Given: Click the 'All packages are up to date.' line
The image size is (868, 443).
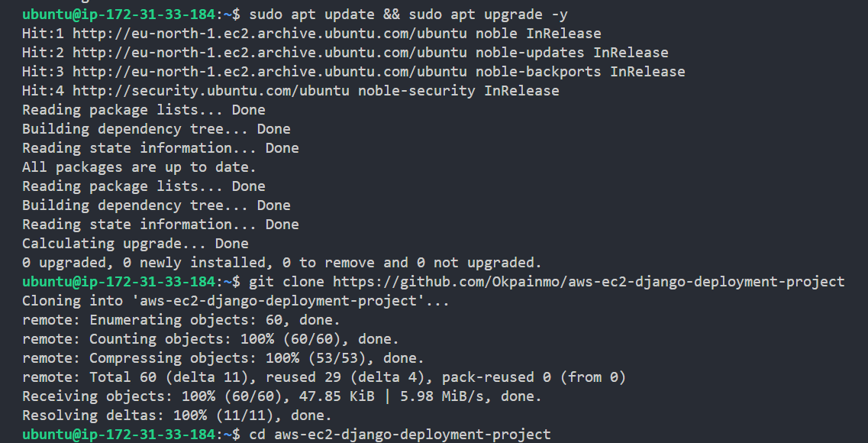Looking at the screenshot, I should point(139,167).
